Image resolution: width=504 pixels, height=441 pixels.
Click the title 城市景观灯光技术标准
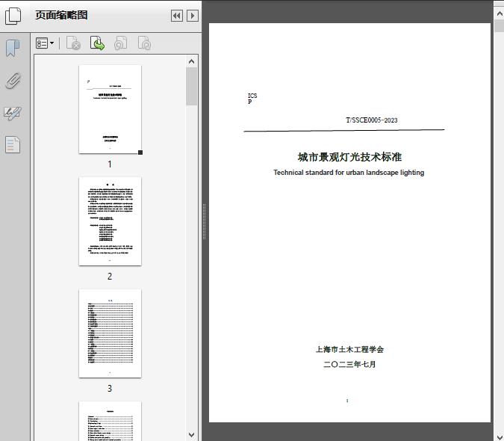point(349,157)
